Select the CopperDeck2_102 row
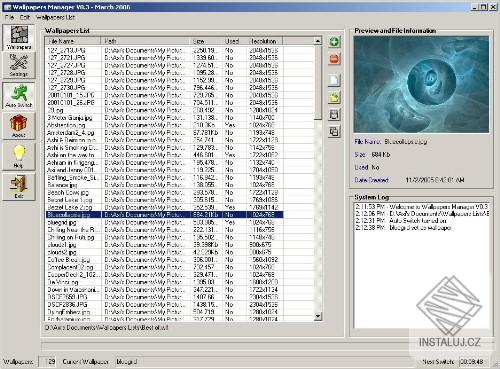The image size is (500, 369). [164, 275]
